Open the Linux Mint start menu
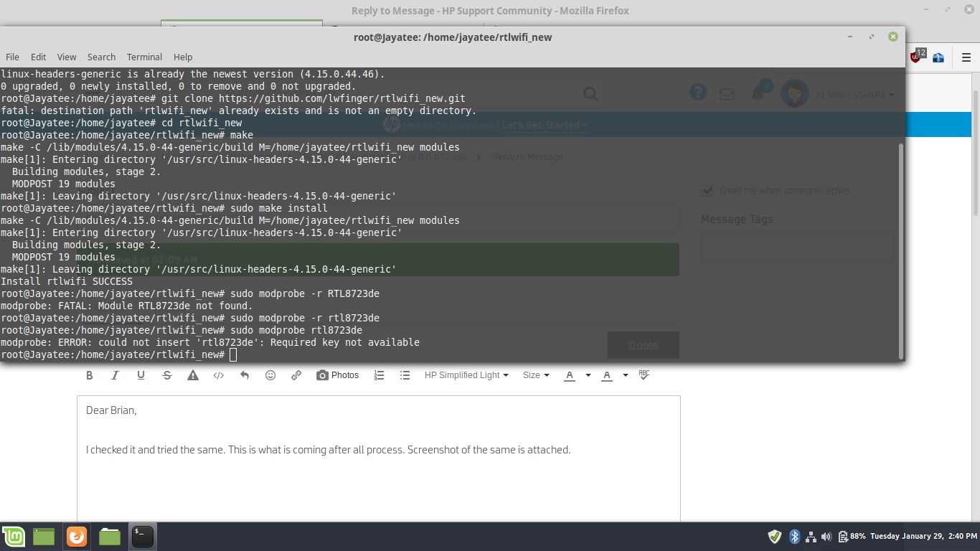 click(x=14, y=536)
